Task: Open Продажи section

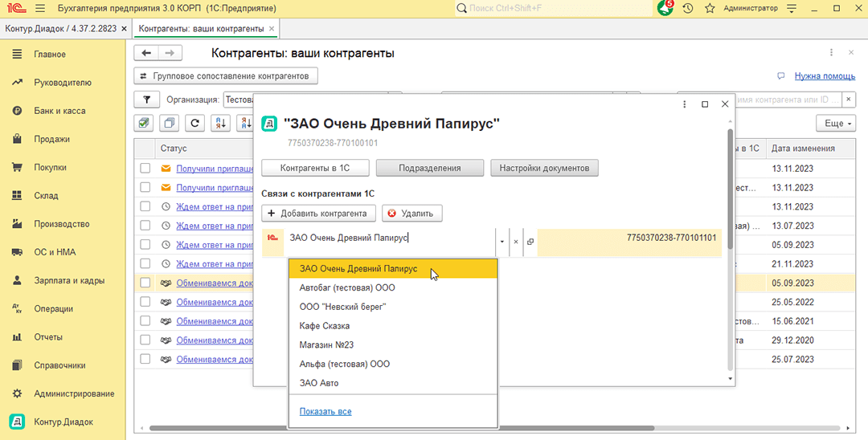Action: tap(52, 139)
